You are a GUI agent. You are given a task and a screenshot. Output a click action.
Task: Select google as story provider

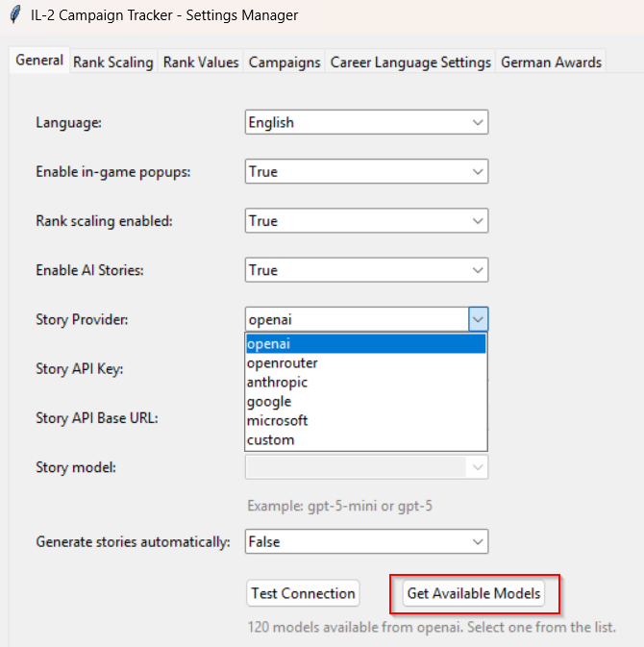pyautogui.click(x=365, y=402)
